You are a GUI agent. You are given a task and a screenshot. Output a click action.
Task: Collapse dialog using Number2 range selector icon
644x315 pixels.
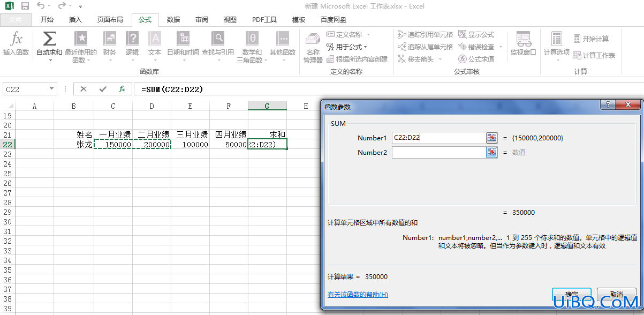pos(492,152)
